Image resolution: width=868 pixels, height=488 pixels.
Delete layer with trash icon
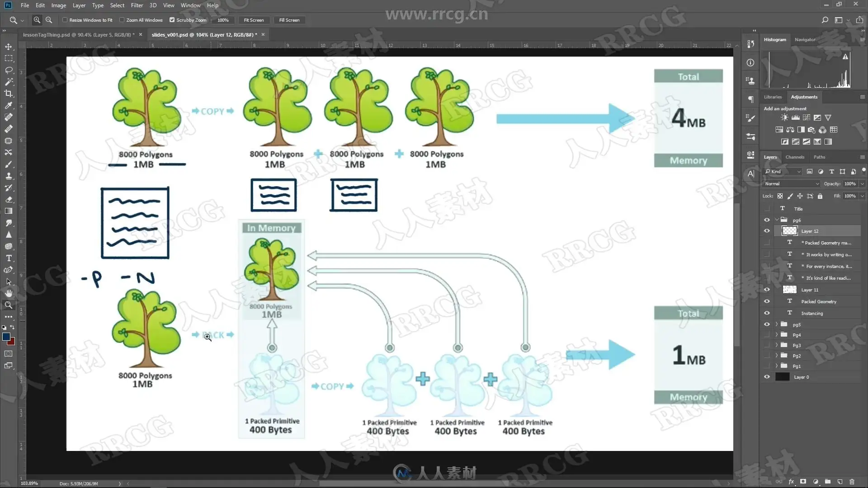(852, 482)
